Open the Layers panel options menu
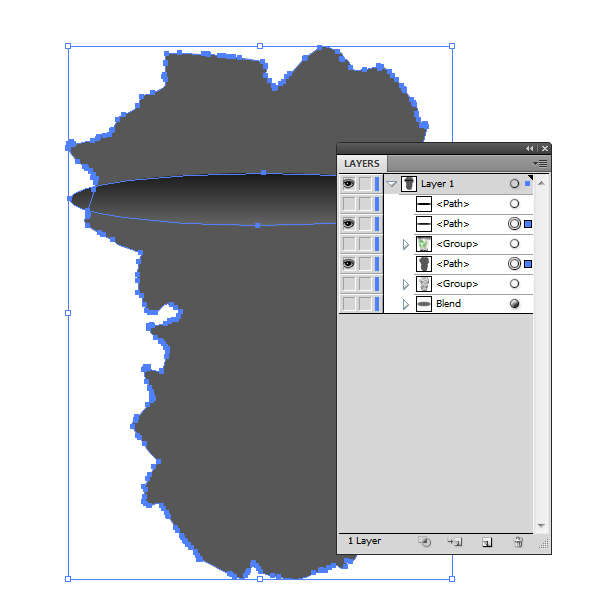 pyautogui.click(x=540, y=163)
